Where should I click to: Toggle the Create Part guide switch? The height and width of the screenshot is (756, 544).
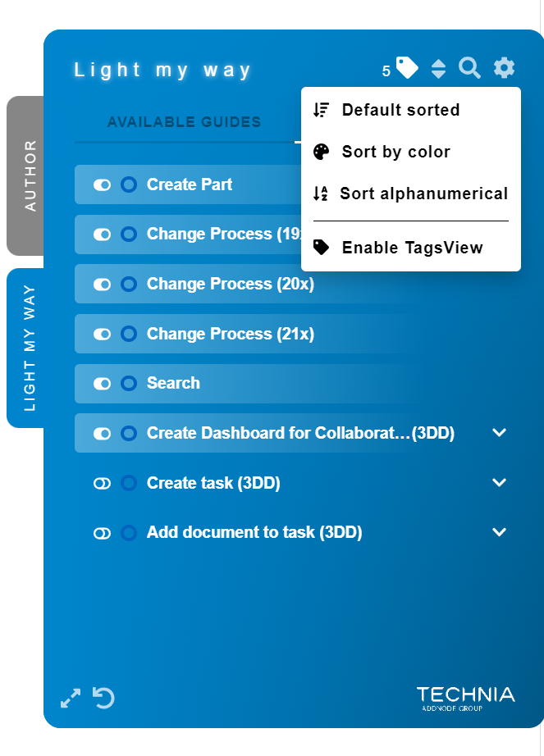click(103, 185)
